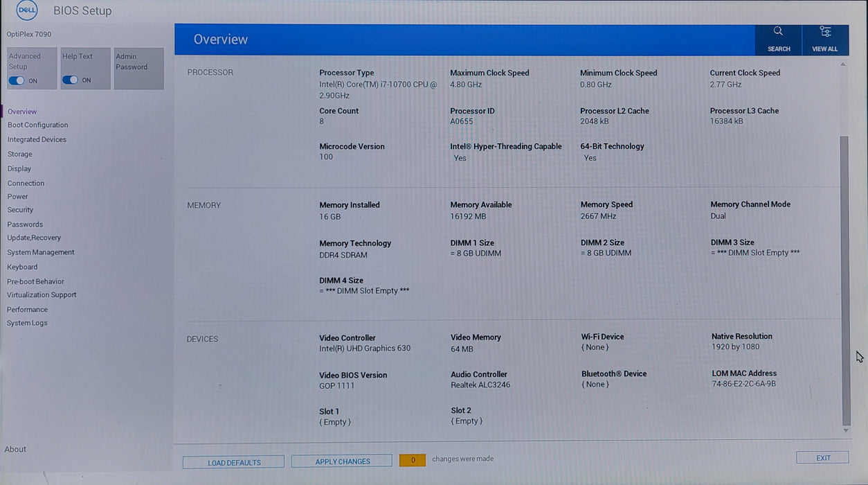Open Integrated Devices section
The image size is (868, 485).
[x=37, y=140]
